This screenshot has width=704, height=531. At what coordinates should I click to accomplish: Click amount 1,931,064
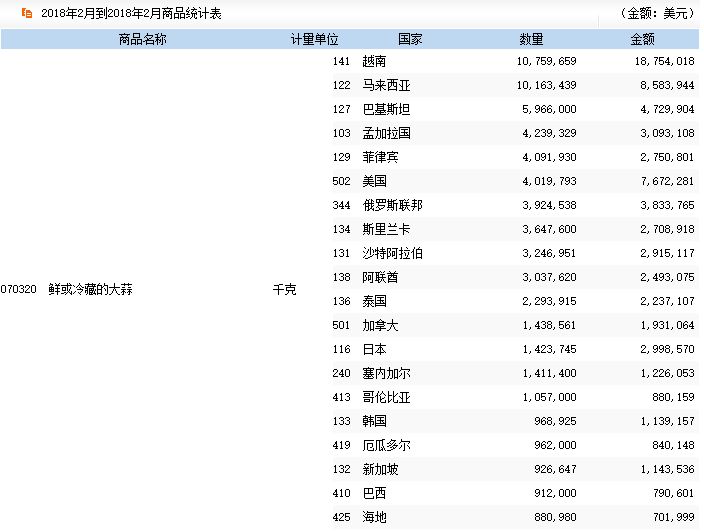[668, 325]
